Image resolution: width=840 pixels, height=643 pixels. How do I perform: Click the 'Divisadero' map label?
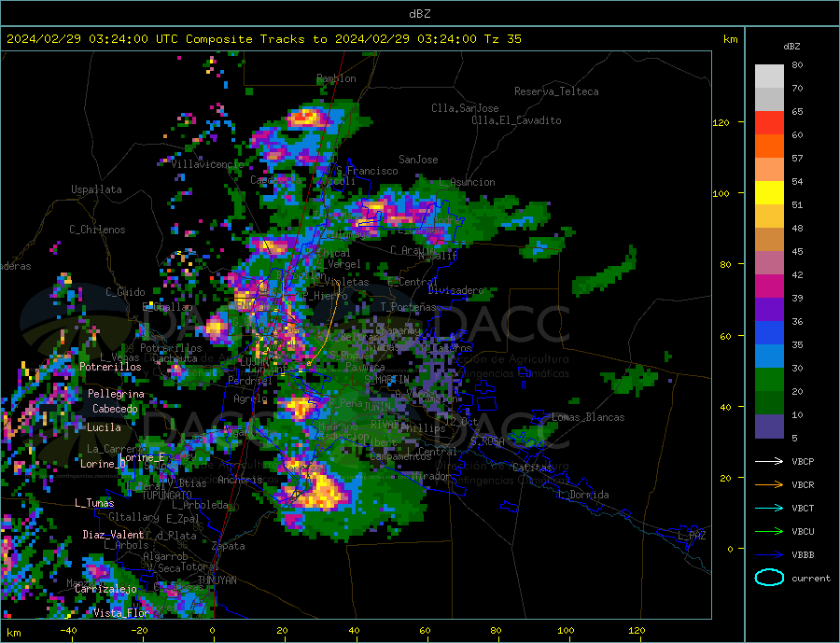point(455,290)
